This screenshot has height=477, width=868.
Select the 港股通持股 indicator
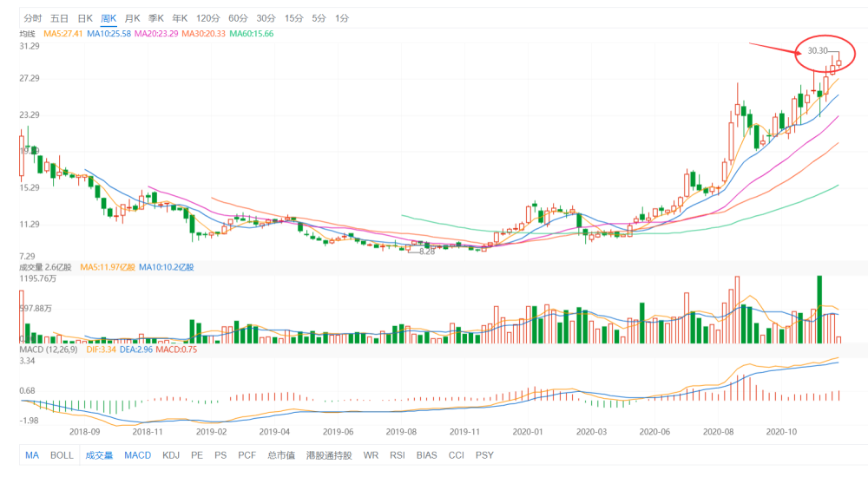coord(326,454)
